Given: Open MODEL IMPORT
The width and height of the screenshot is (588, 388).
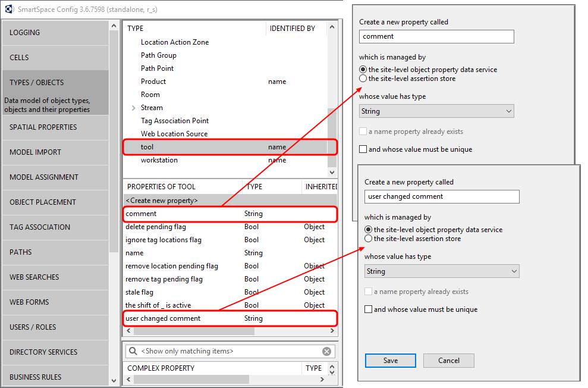Looking at the screenshot, I should 55,152.
